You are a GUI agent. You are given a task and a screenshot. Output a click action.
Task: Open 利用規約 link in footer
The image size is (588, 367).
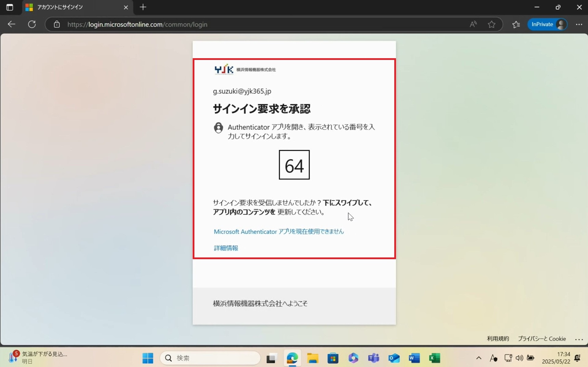click(498, 339)
